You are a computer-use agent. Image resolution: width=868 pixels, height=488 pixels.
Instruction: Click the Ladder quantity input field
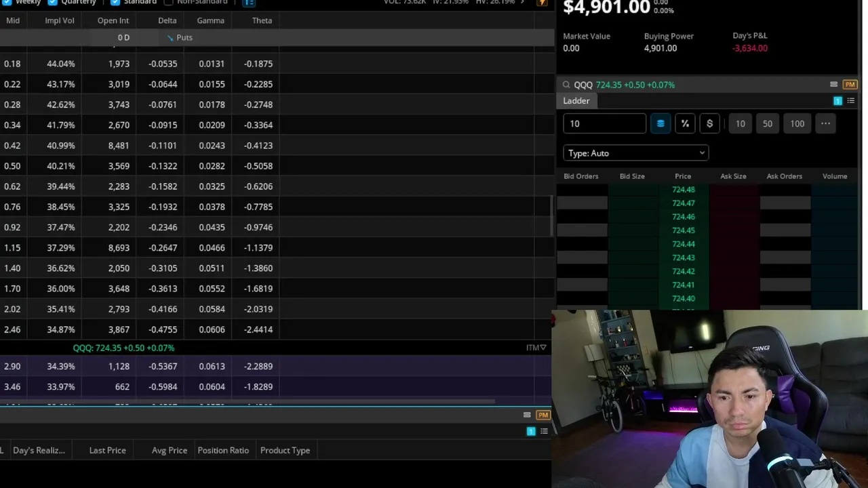[604, 123]
